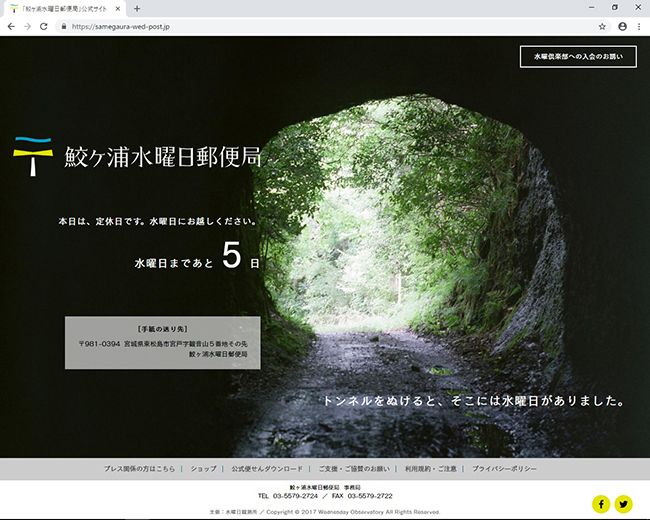
Task: Select the 鮫ヶ浦水曜日郵便局 公式サイト tab
Action: (x=62, y=8)
